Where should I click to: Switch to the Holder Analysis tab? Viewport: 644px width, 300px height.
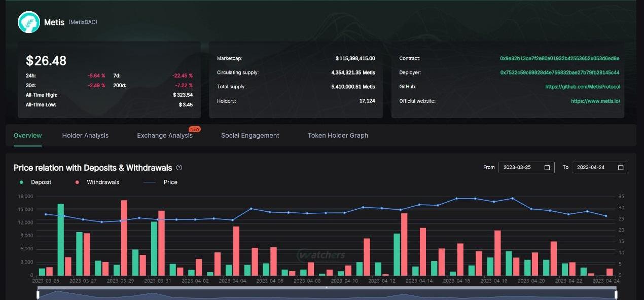point(85,135)
